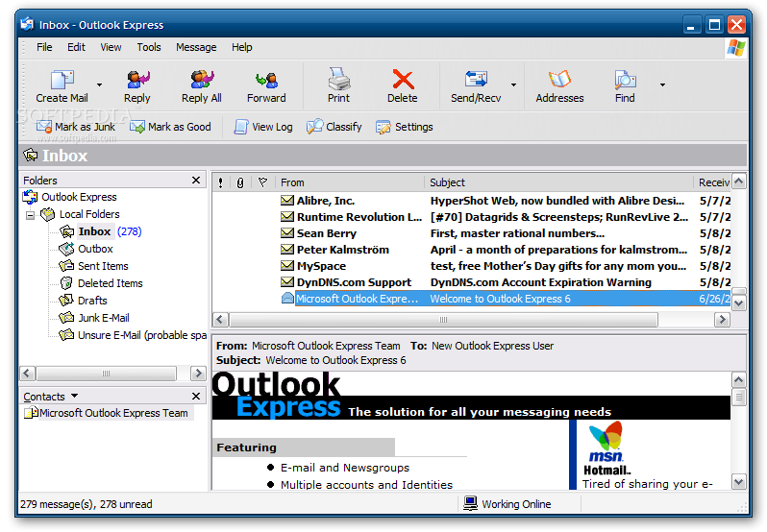Screen dimensions: 767x532
Task: Click folder pane scroll right arrow
Action: (198, 374)
